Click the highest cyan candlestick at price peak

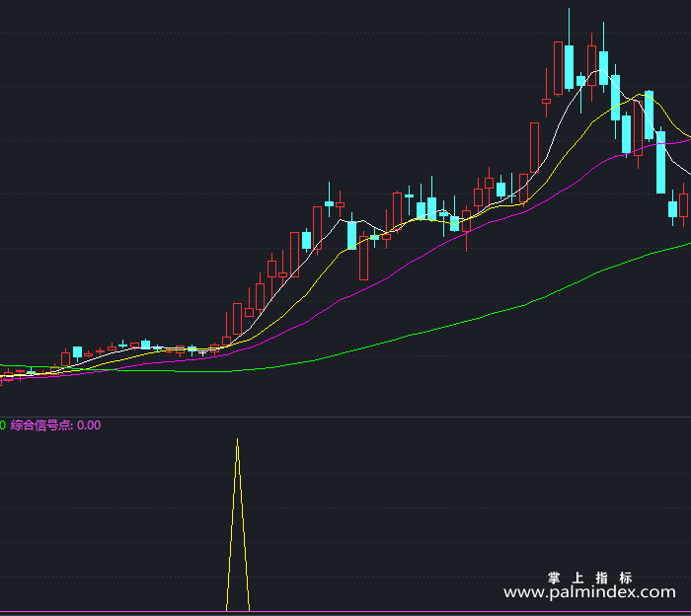tap(569, 67)
